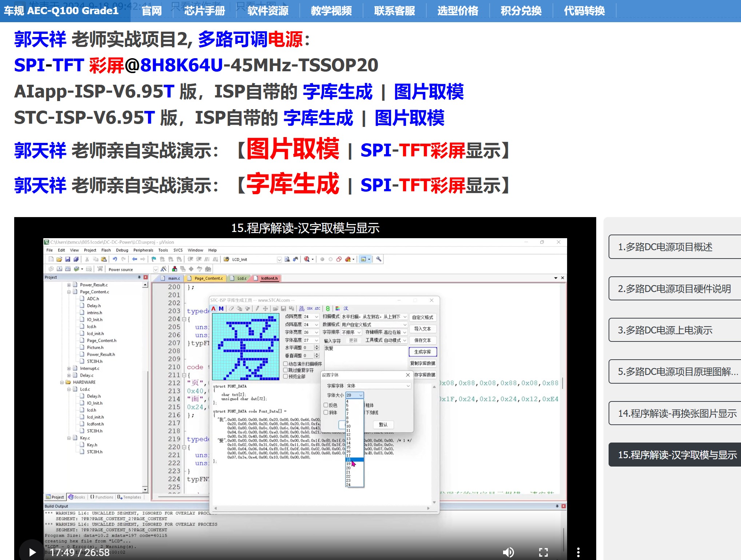The width and height of the screenshot is (741, 560).
Task: Click the color grid icon in 字库生成工具
Action: click(x=338, y=308)
